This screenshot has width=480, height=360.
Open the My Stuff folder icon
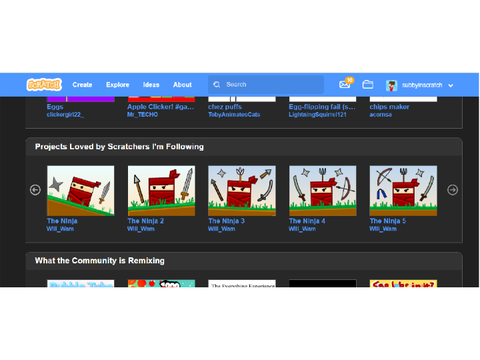pos(367,85)
